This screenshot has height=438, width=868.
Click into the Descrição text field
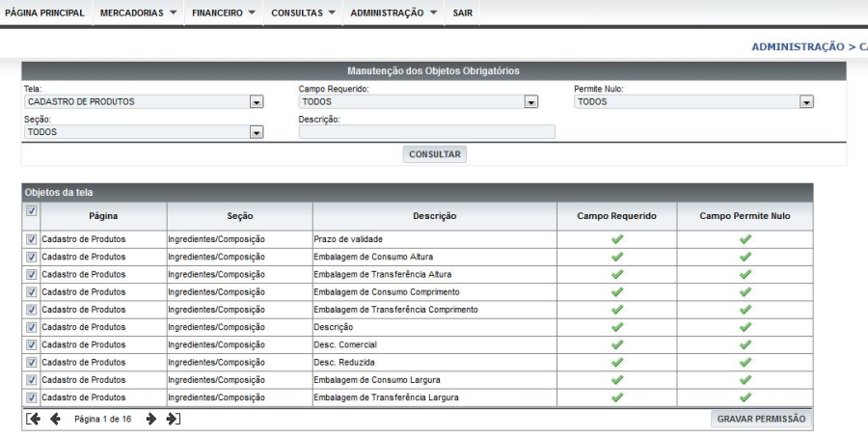[x=426, y=132]
